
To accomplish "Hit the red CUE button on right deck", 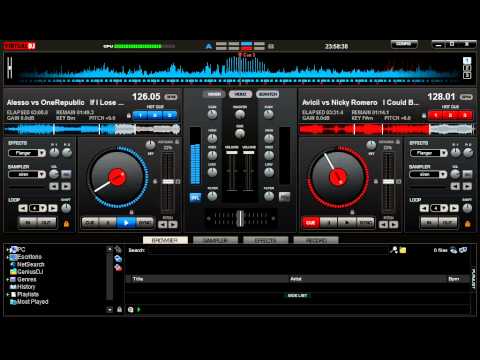I will click(311, 222).
